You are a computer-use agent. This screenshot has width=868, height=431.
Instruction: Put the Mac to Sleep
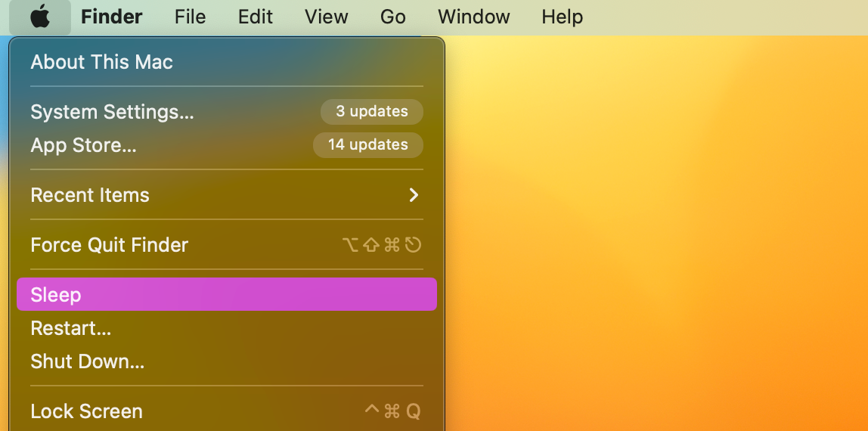pyautogui.click(x=227, y=294)
